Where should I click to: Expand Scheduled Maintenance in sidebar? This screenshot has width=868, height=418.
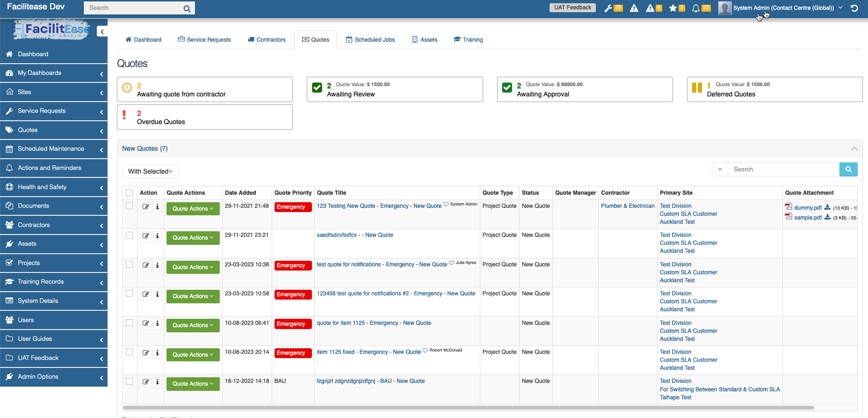[54, 149]
